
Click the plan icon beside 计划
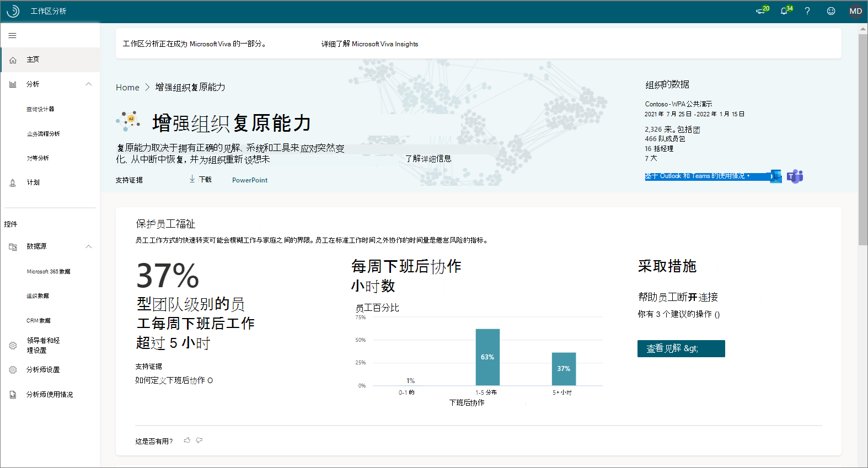tap(13, 183)
